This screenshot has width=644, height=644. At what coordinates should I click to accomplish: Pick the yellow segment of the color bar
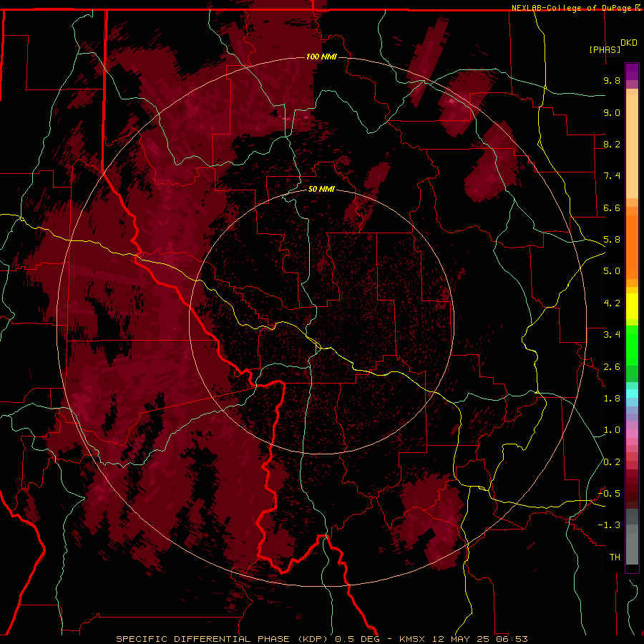(632, 306)
